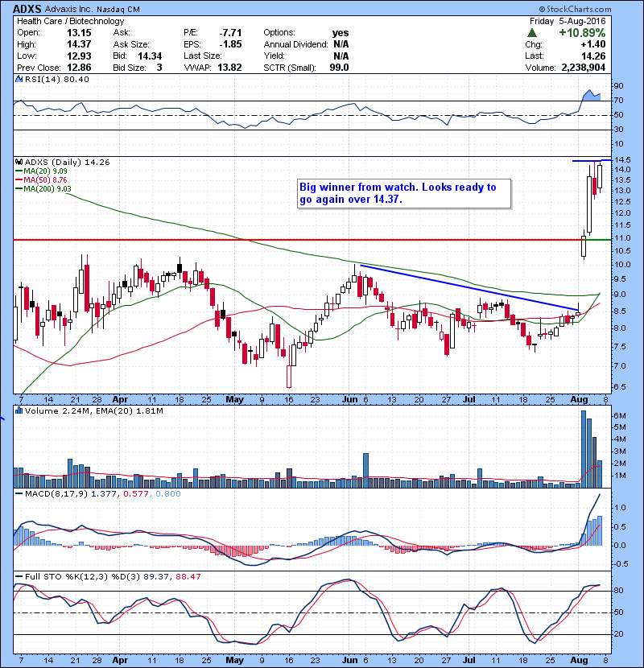Click the EPS value -1.85
This screenshot has height=668, width=644.
pos(230,44)
